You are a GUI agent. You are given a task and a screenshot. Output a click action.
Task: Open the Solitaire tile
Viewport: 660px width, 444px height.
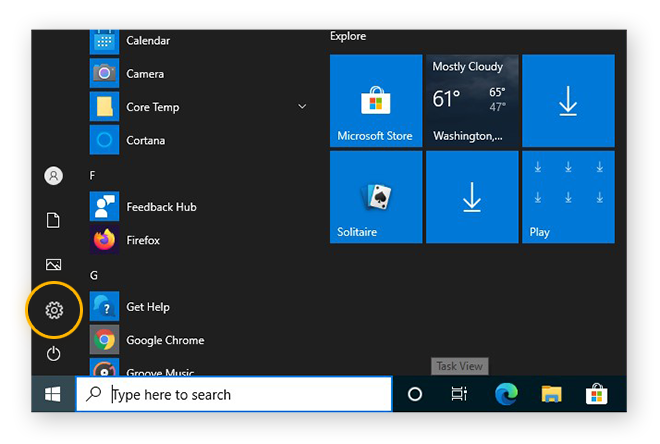click(x=375, y=197)
